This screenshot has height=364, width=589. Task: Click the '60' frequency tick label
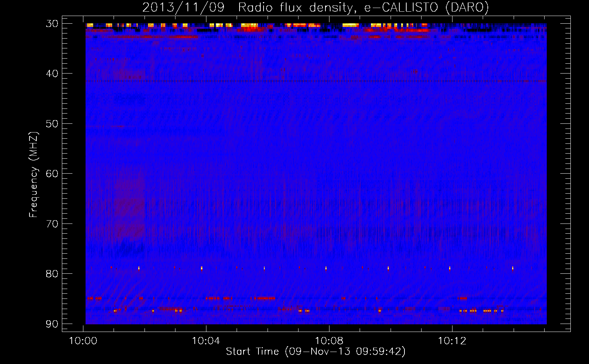coord(52,174)
